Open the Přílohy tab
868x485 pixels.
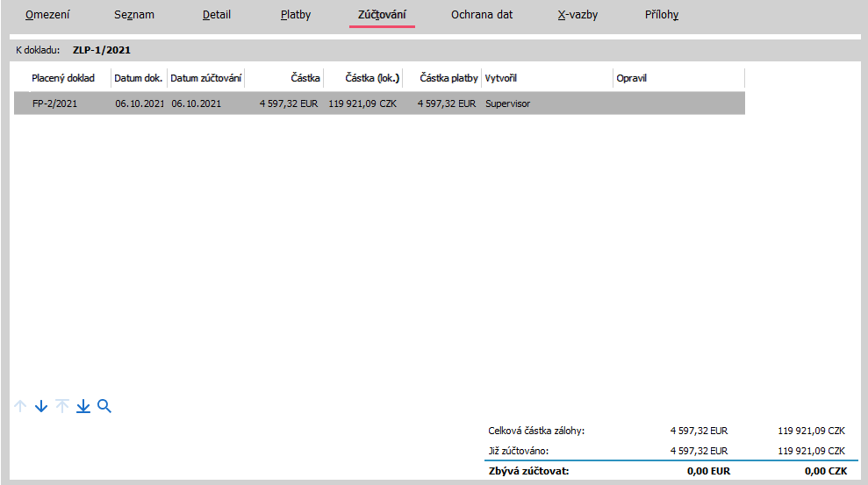click(x=662, y=15)
